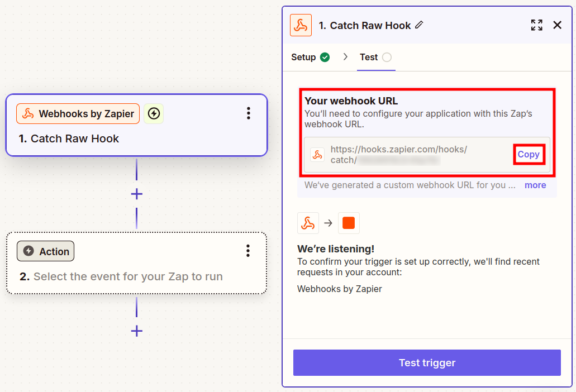The image size is (576, 392).
Task: Click the empty Test status circle
Action: [387, 57]
